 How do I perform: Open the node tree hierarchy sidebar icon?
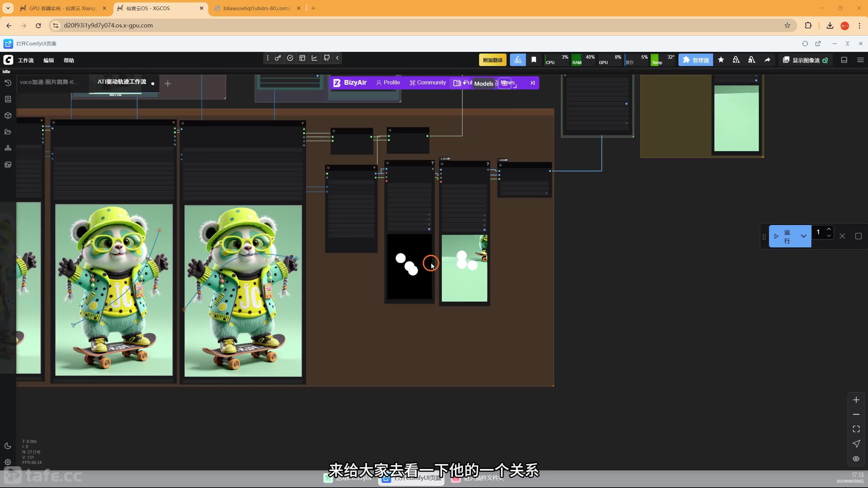(x=8, y=148)
